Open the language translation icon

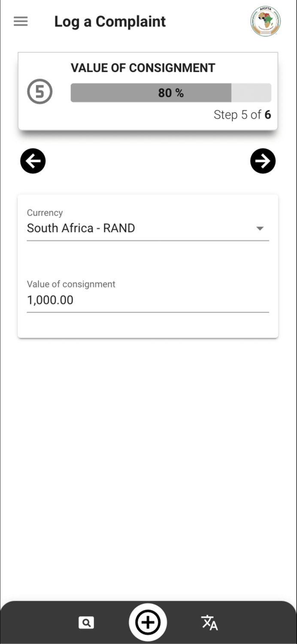click(x=209, y=622)
